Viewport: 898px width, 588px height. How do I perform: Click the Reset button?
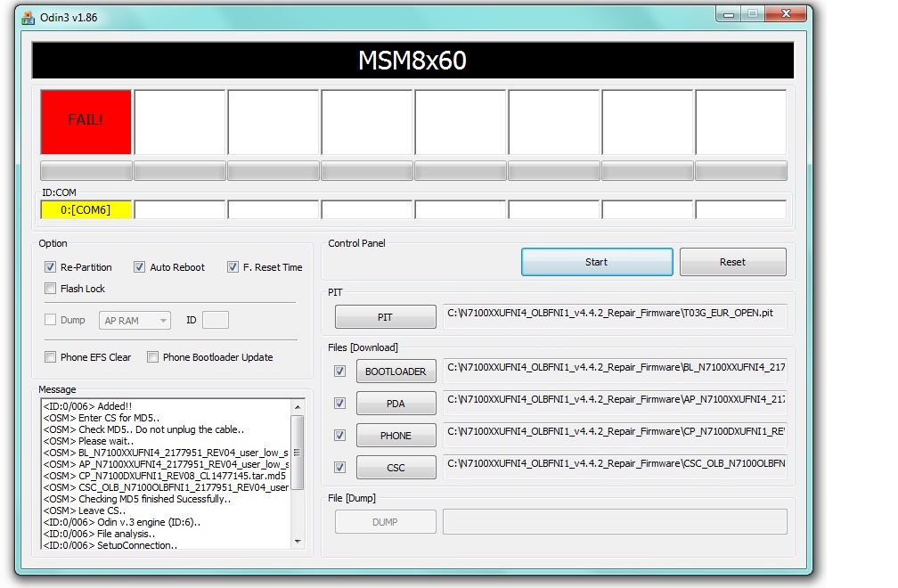click(732, 262)
